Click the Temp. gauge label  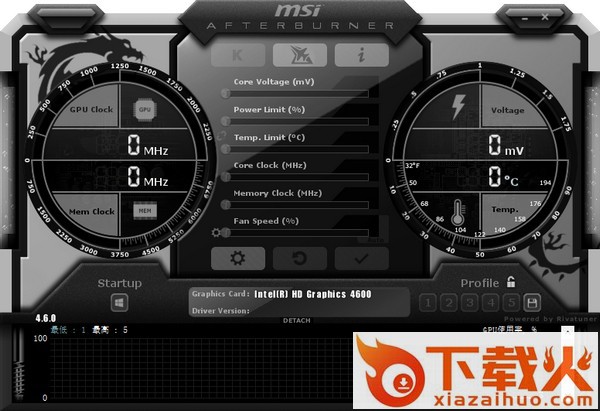[x=505, y=210]
